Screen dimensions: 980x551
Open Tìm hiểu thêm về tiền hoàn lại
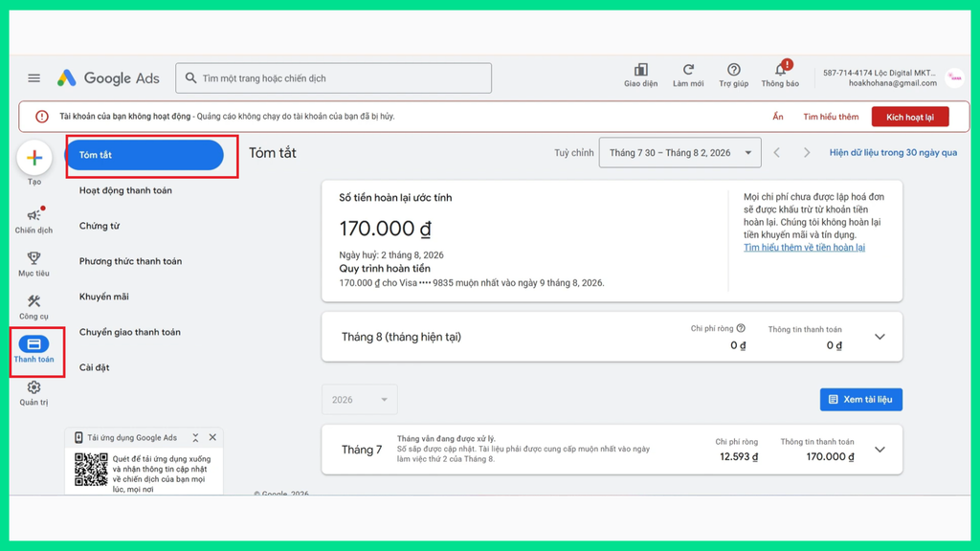(x=804, y=248)
